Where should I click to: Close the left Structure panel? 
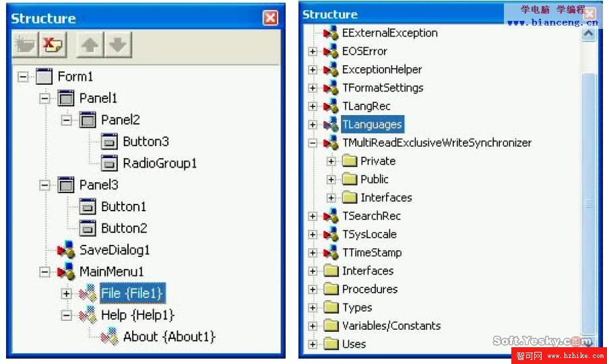click(270, 18)
